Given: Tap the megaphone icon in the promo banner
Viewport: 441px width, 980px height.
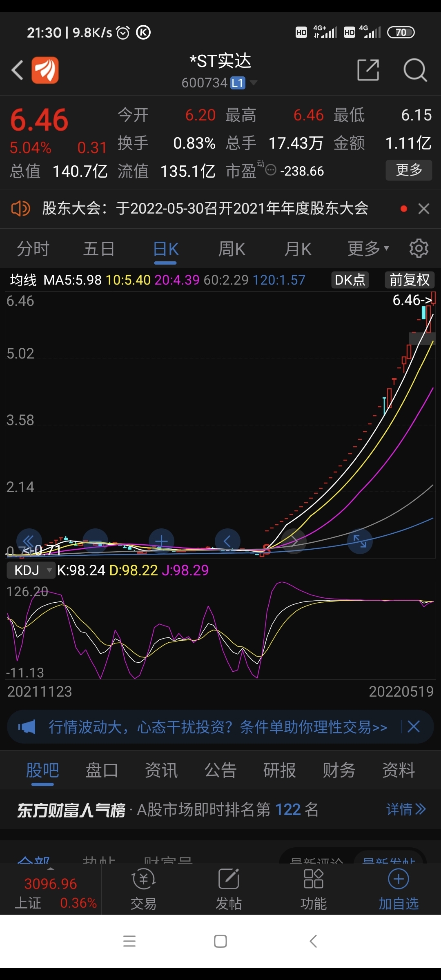Looking at the screenshot, I should (27, 727).
